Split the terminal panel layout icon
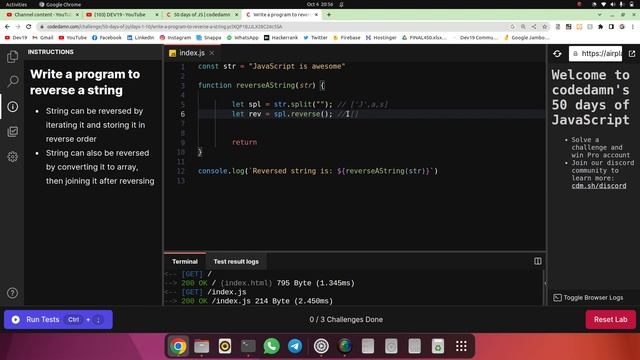 click(x=538, y=261)
